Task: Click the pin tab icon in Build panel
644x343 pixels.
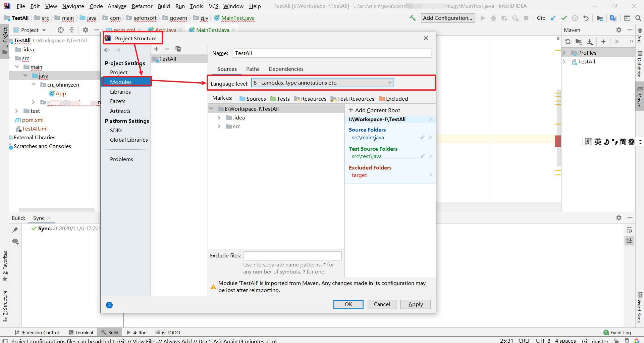Action: (15, 230)
